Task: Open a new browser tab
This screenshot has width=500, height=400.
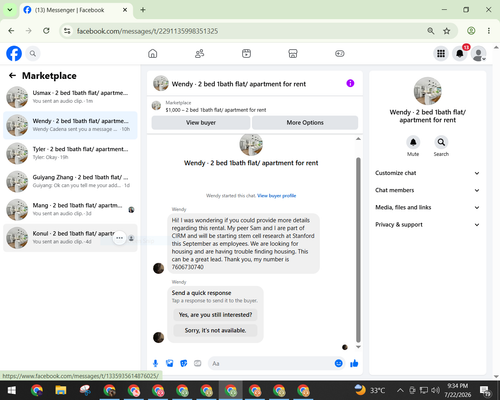Action: click(143, 10)
